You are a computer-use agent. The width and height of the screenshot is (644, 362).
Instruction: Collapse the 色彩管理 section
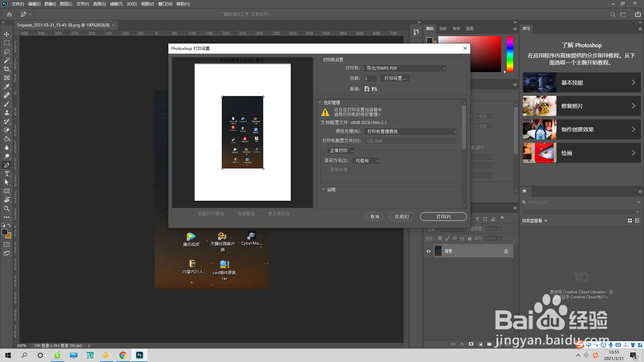pos(320,103)
